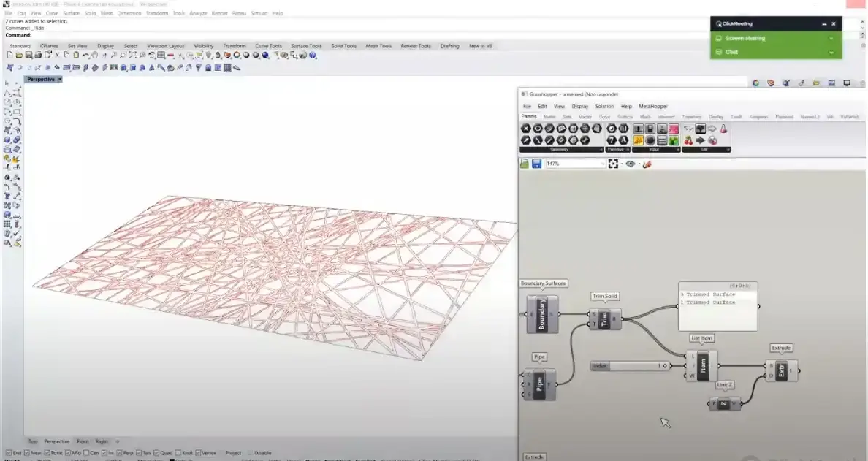Click the Print icon in Rhino toolbar
Screen dimensions: 868x461
(x=38, y=55)
